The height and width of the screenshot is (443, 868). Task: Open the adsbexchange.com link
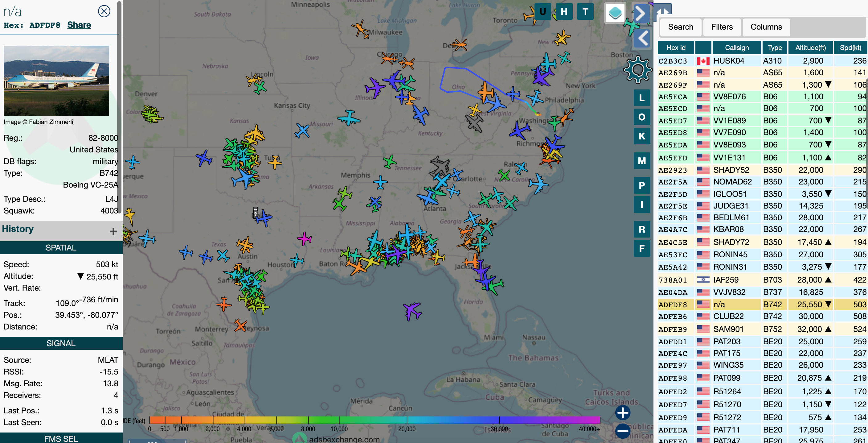pyautogui.click(x=344, y=439)
